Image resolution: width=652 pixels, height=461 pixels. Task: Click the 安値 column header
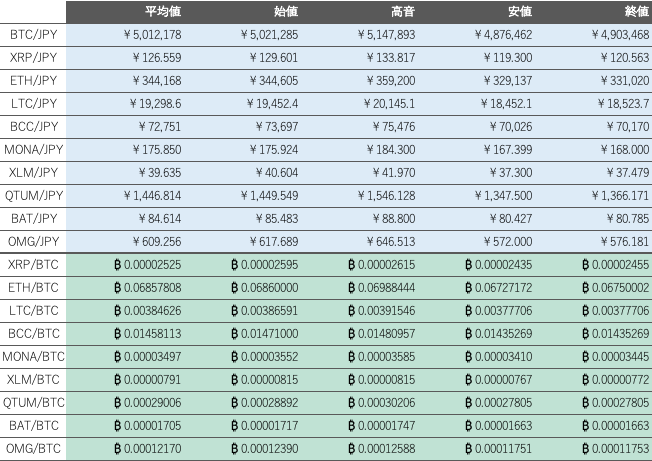pyautogui.click(x=520, y=12)
